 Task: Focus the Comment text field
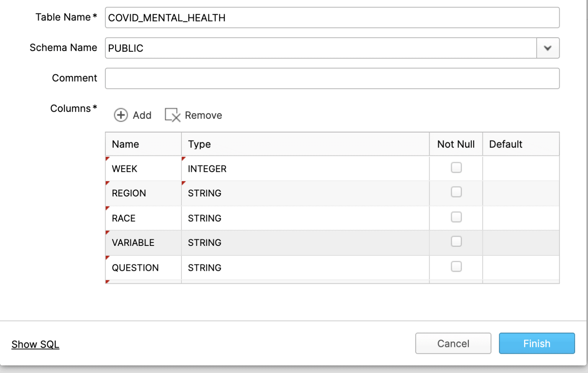[332, 79]
